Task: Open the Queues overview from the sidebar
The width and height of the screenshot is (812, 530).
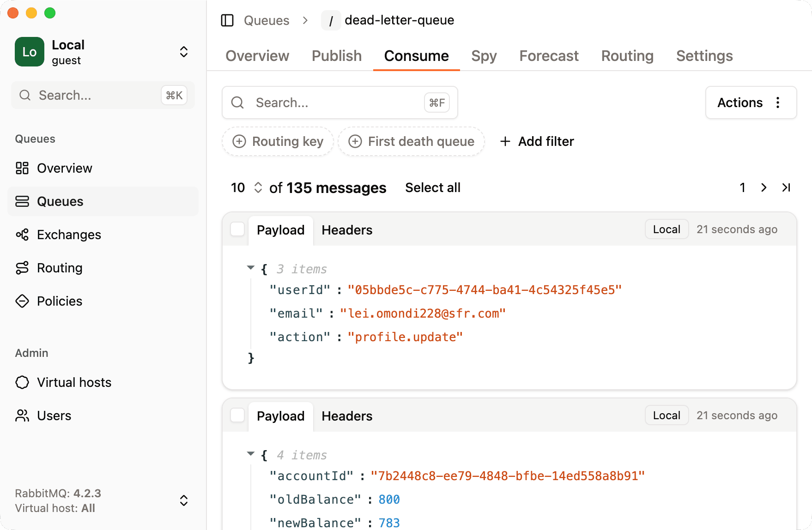Action: click(64, 168)
